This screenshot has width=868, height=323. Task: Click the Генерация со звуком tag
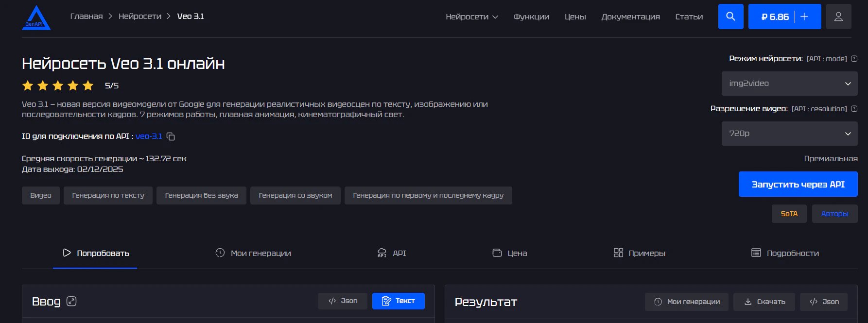coord(295,195)
